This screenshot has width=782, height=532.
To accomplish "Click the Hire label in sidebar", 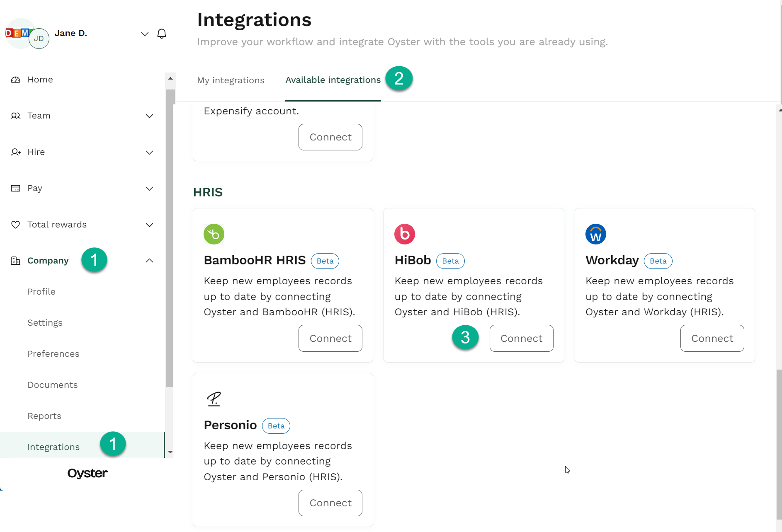I will (36, 152).
